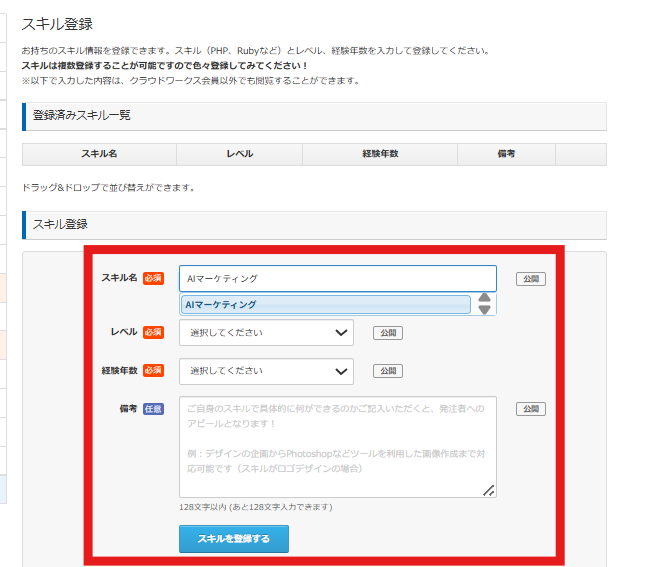Open the 経験年数 dropdown

266,371
